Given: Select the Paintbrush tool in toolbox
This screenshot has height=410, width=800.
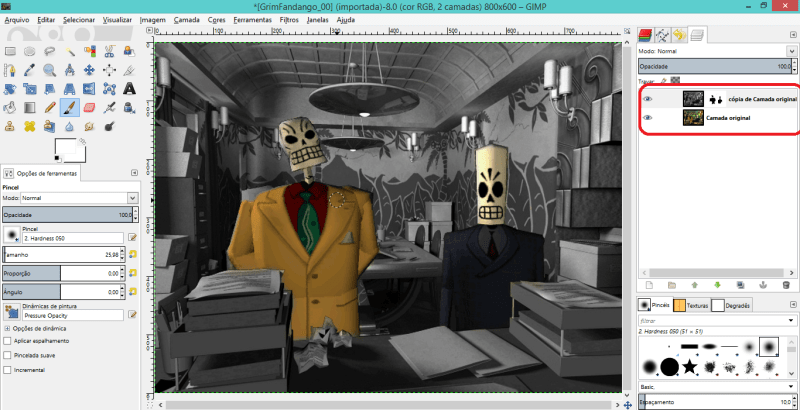Looking at the screenshot, I should pos(69,107).
